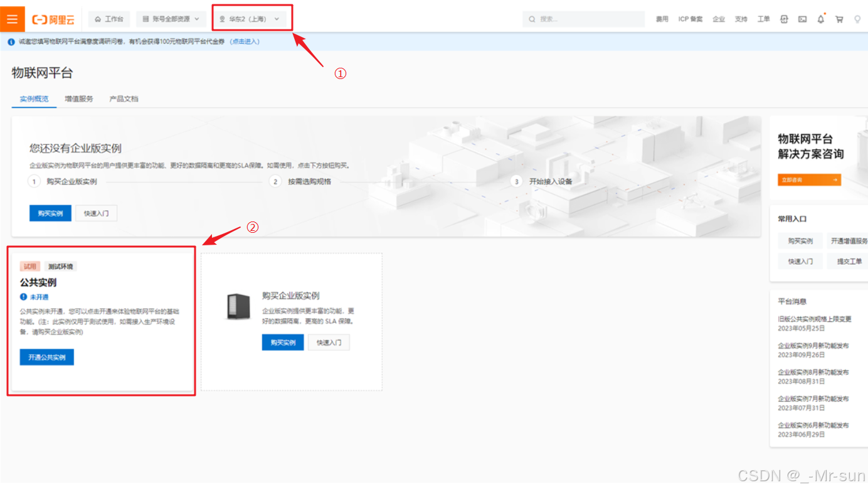Click the Aliyun logo
Viewport: 868px width, 490px height.
53,19
